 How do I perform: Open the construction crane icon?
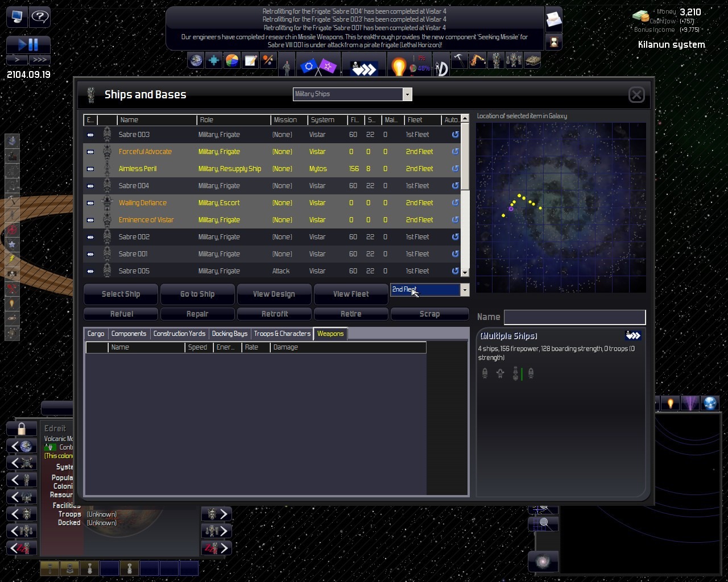[x=477, y=61]
